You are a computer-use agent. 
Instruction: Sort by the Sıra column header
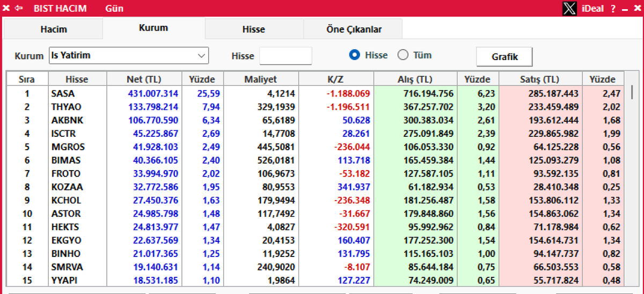(26, 79)
